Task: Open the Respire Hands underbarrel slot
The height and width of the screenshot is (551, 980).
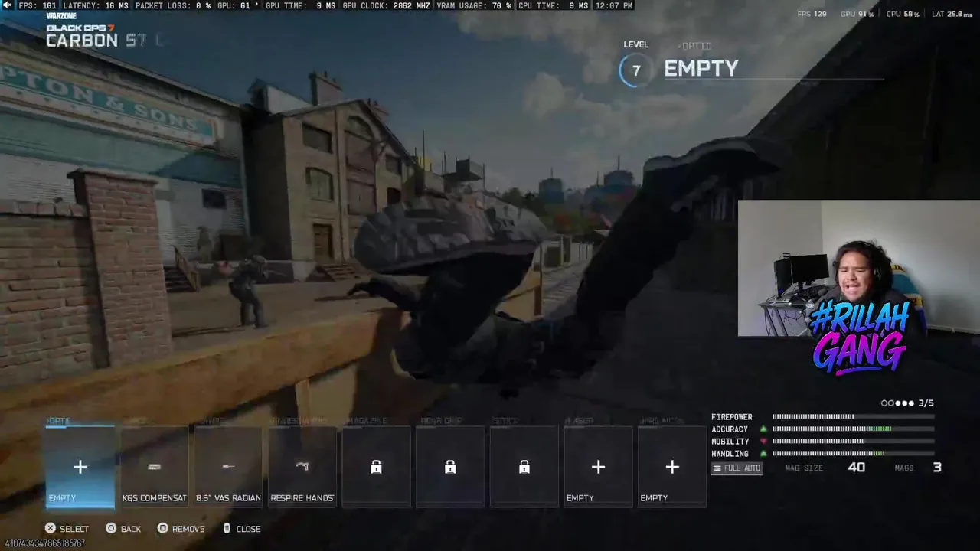Action: 302,466
